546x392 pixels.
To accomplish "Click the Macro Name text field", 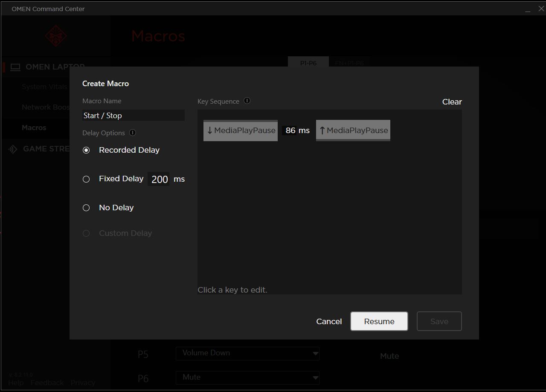I will pos(133,116).
